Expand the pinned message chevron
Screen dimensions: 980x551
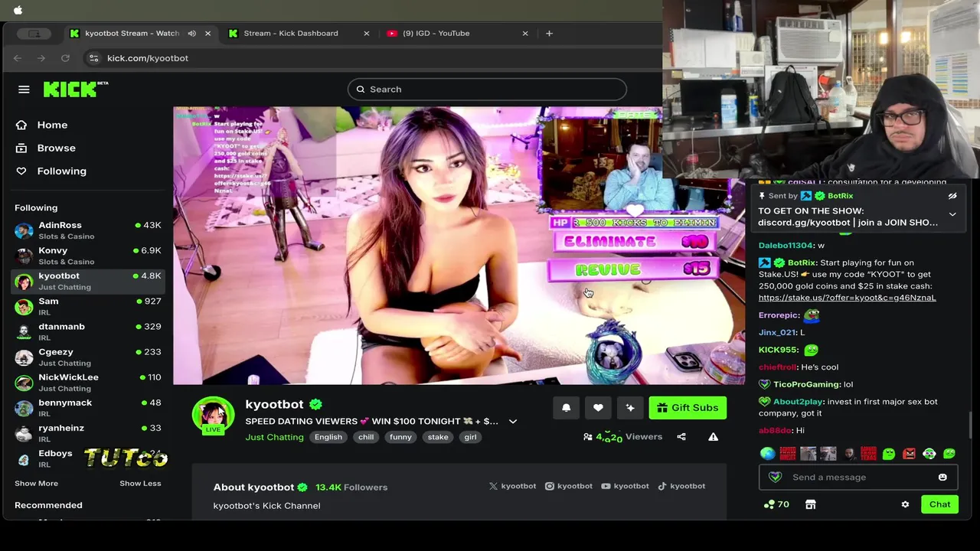pos(952,214)
